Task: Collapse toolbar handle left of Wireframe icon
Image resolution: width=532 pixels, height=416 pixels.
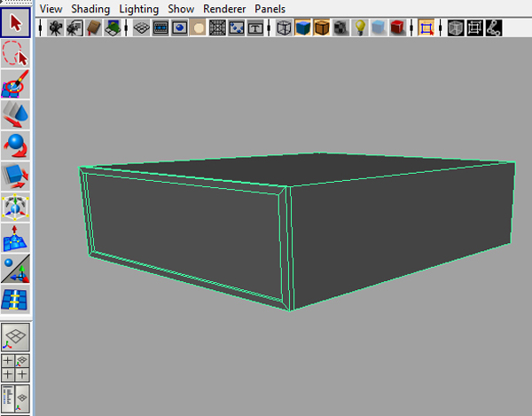Action: pyautogui.click(x=269, y=27)
